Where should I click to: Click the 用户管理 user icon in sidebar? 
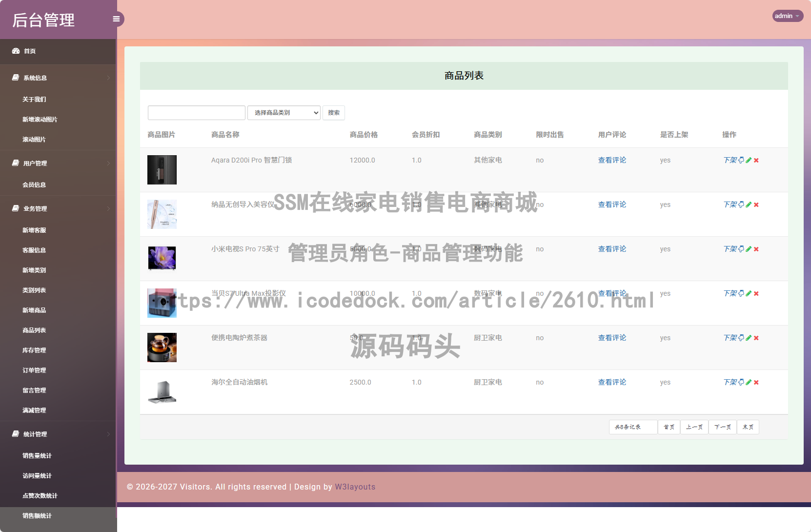[14, 163]
